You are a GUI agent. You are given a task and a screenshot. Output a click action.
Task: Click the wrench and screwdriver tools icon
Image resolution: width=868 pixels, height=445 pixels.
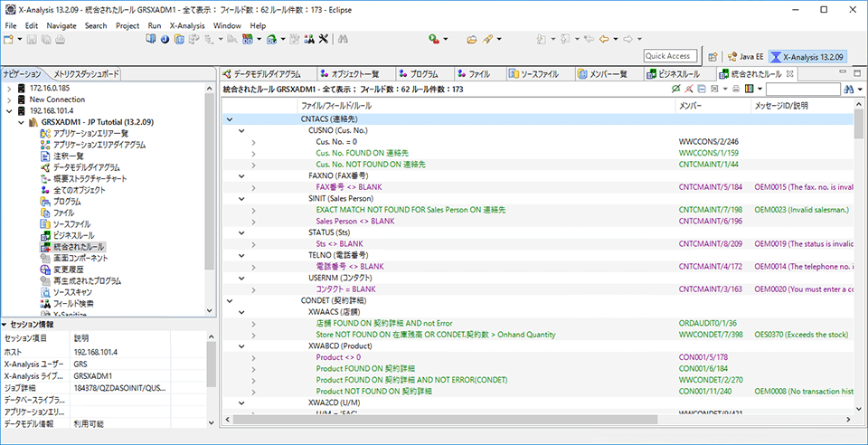[324, 39]
